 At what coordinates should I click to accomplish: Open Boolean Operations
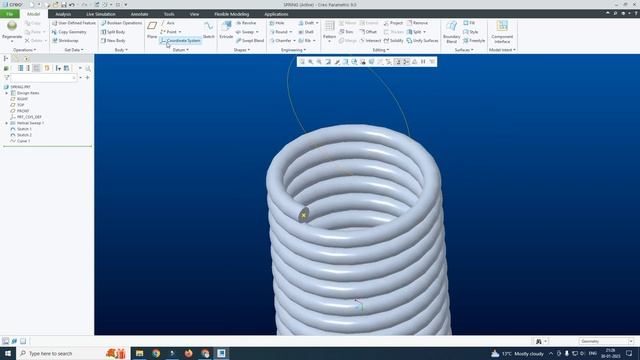coord(121,23)
